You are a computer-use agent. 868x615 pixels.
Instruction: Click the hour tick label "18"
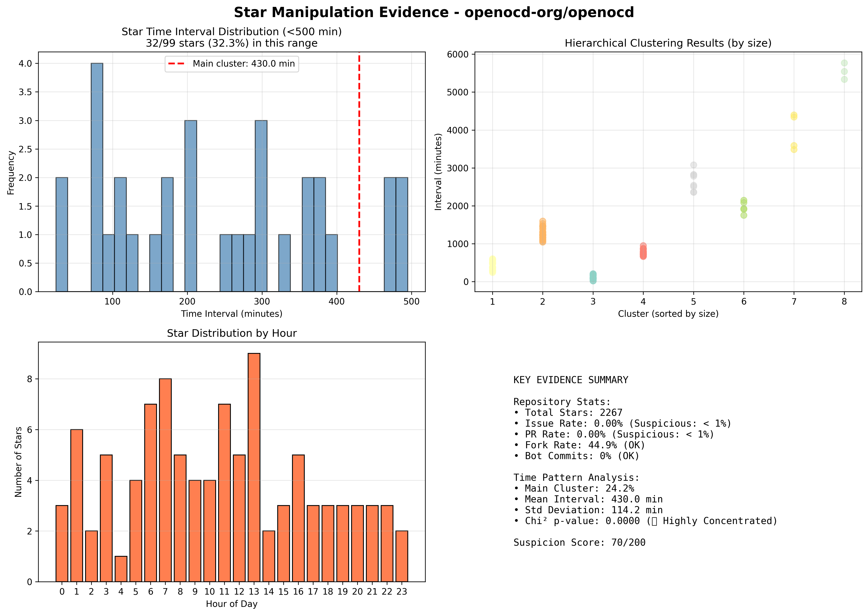328,591
